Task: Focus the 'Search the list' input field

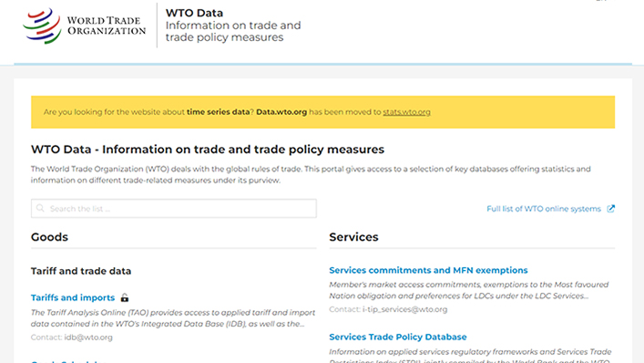Action: [x=174, y=209]
